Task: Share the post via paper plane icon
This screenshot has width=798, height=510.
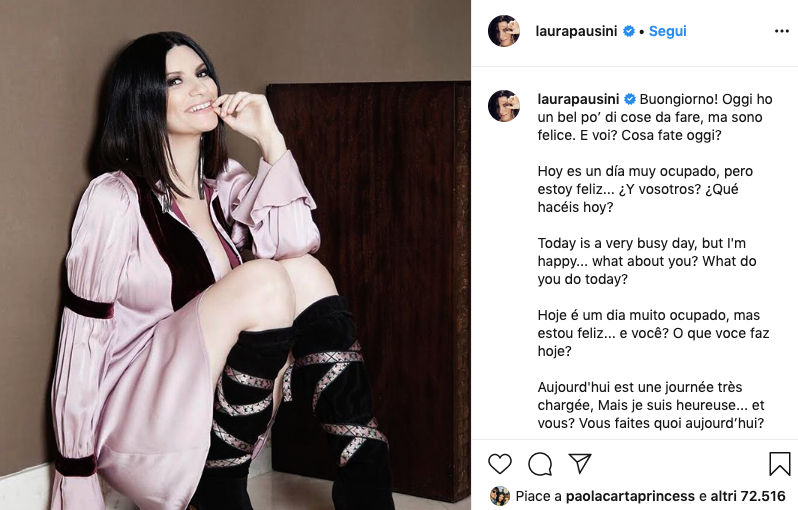Action: 580,463
